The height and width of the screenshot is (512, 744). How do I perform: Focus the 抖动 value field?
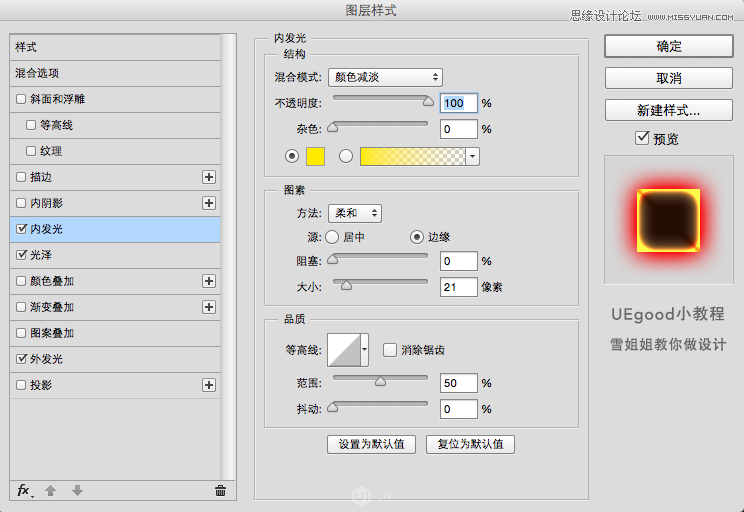click(459, 409)
